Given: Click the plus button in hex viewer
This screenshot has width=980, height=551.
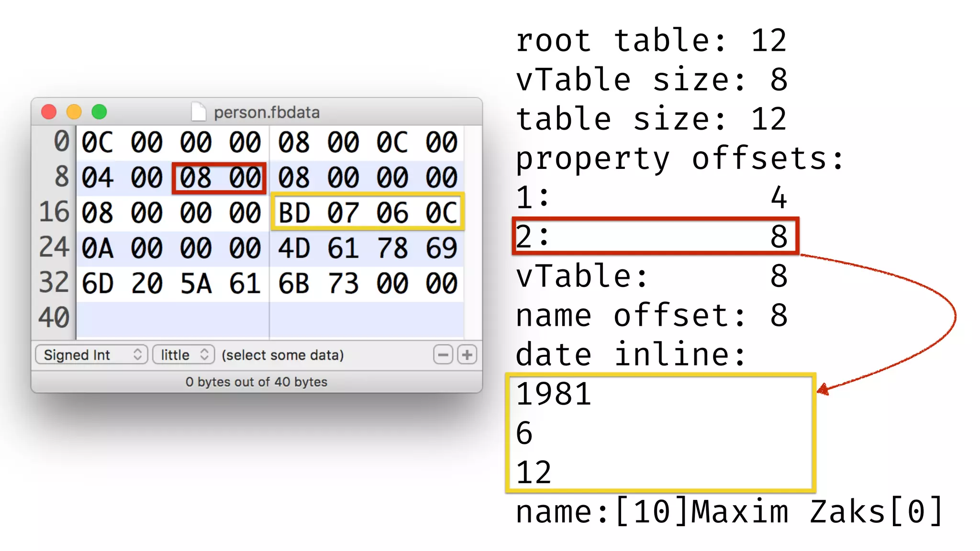Looking at the screenshot, I should pyautogui.click(x=467, y=355).
